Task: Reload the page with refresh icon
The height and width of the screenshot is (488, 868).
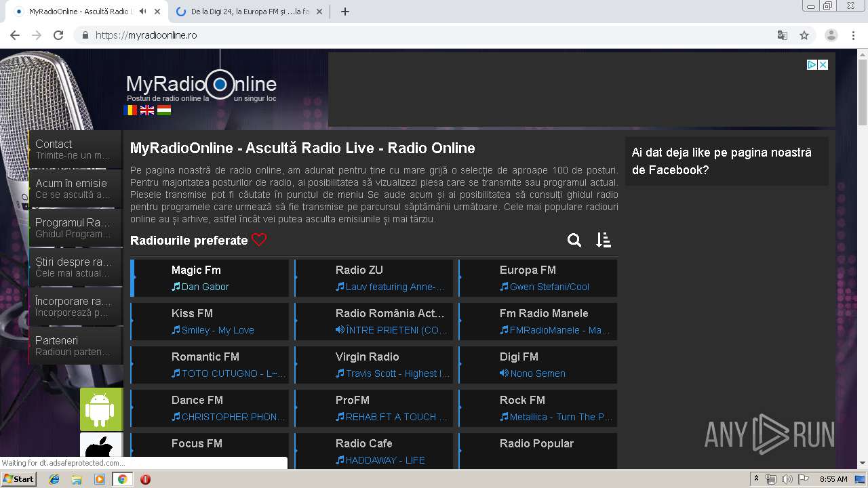Action: pos(58,35)
